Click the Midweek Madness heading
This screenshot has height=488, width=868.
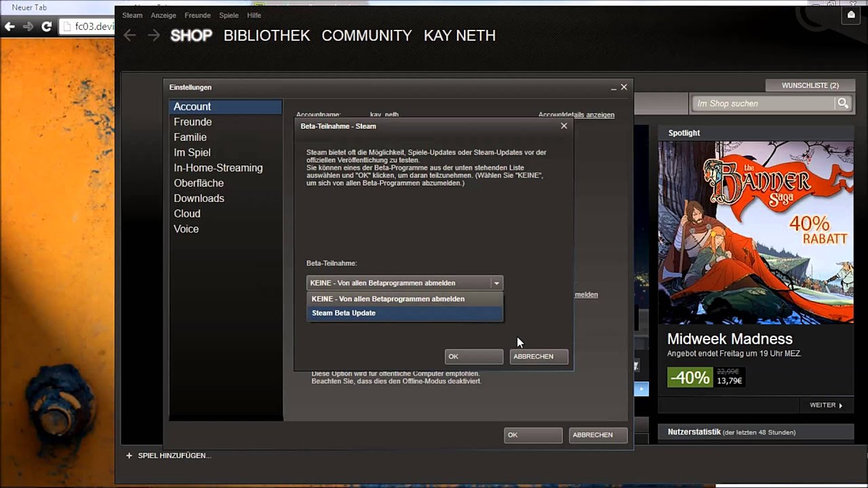[x=730, y=339]
